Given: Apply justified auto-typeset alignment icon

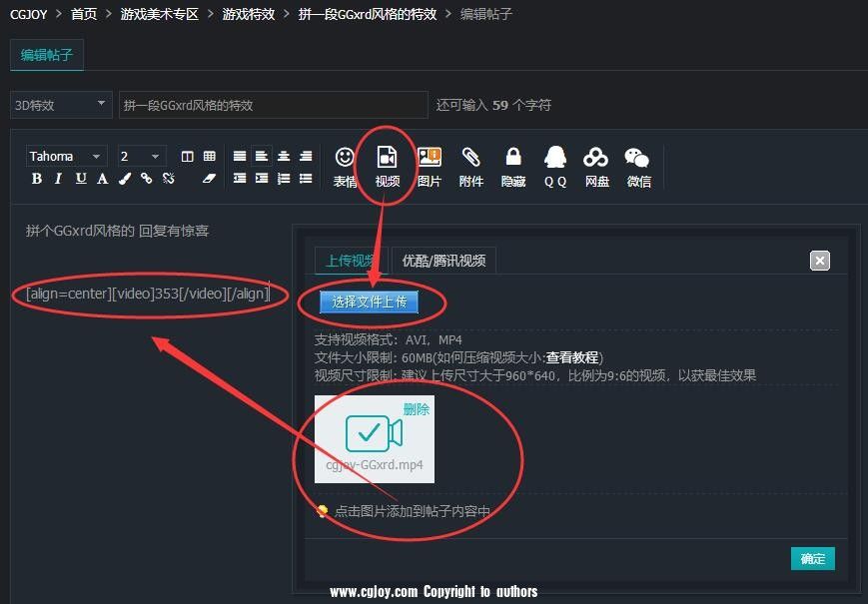Looking at the screenshot, I should [x=240, y=157].
